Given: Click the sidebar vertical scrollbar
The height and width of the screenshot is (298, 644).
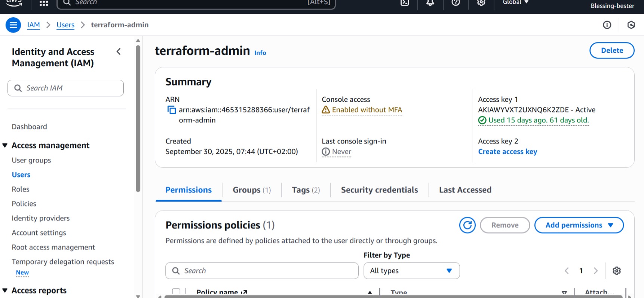Looking at the screenshot, I should (138, 119).
